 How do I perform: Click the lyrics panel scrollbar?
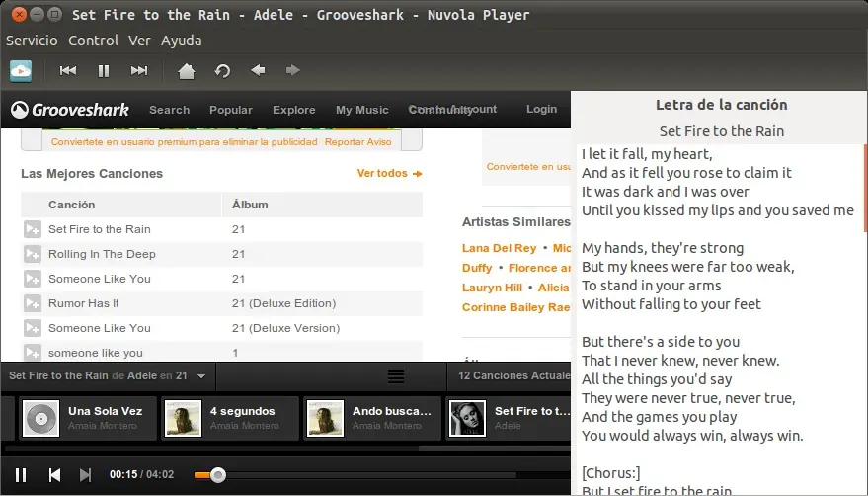tap(865, 189)
